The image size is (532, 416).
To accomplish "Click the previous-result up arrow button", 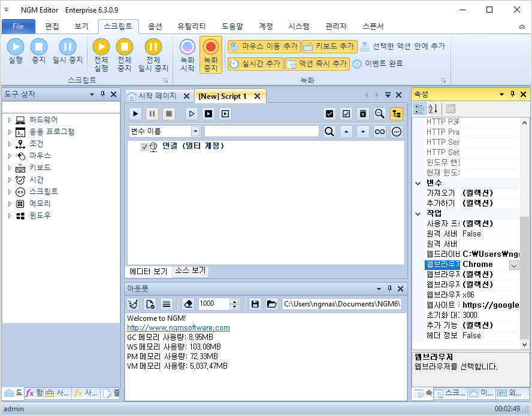I will tap(346, 132).
